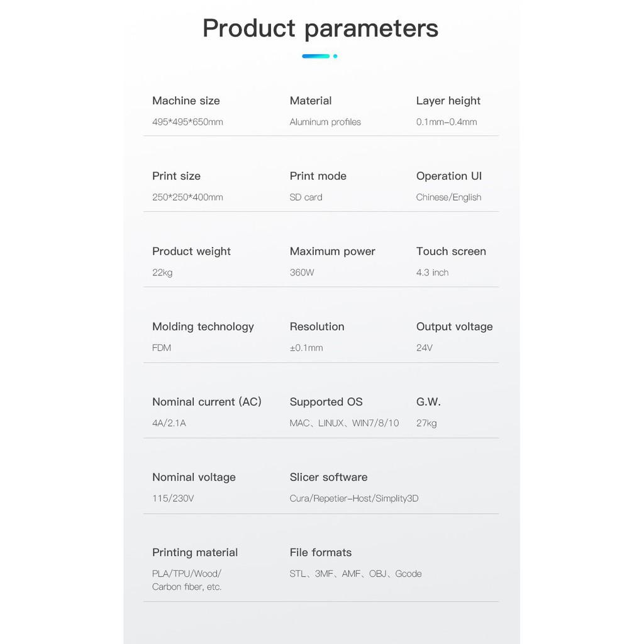Click the "Nominal current (AC)" label
644x644 pixels.
pyautogui.click(x=206, y=402)
